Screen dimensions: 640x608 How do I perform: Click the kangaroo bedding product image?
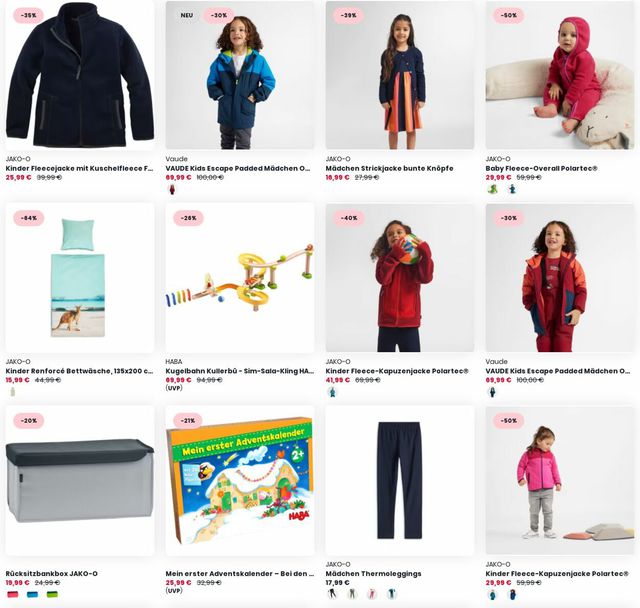[x=80, y=278]
